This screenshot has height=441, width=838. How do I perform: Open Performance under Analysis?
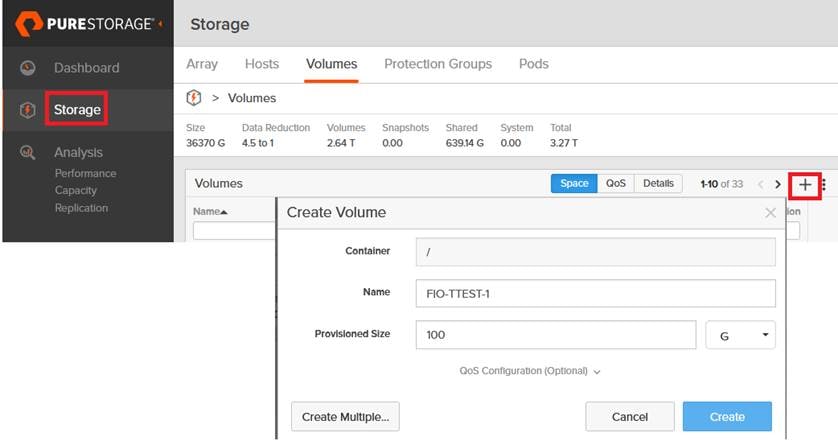pyautogui.click(x=86, y=173)
